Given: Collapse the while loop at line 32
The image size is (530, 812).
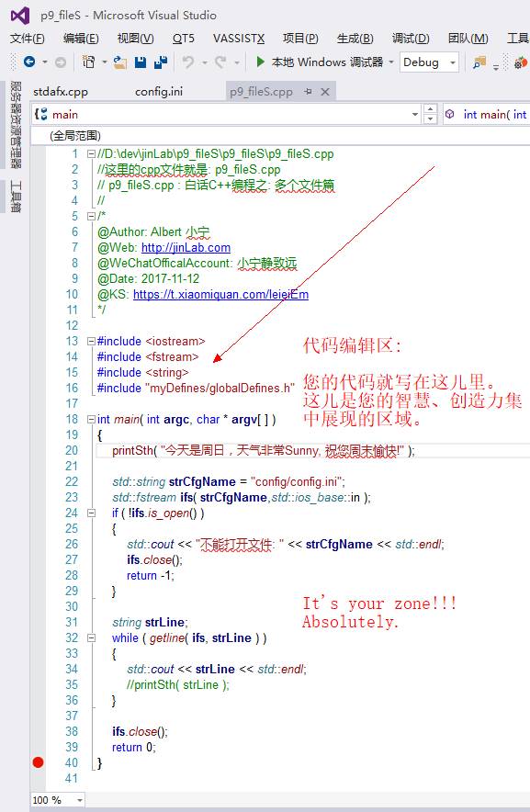Looking at the screenshot, I should click(x=91, y=638).
